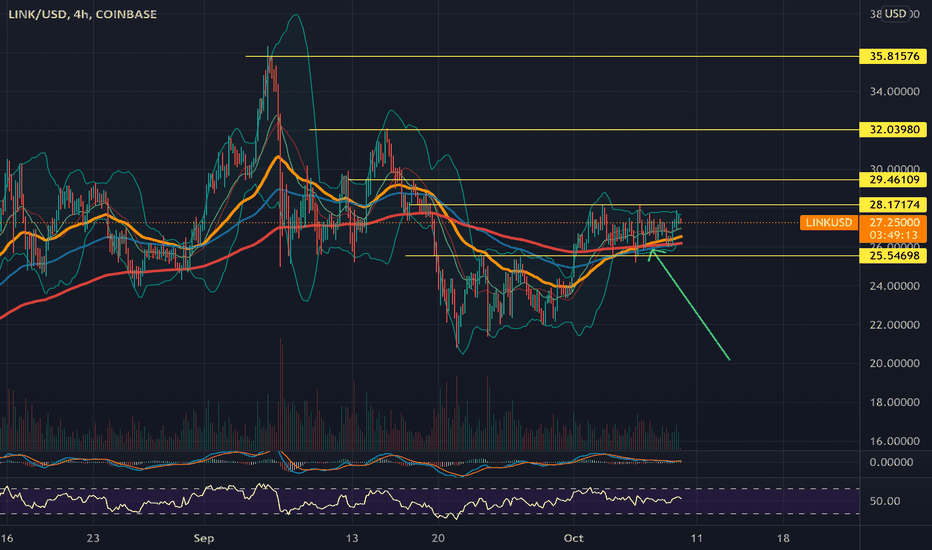932x550 pixels.
Task: Click the RSI axis value 50.00
Action: point(884,501)
